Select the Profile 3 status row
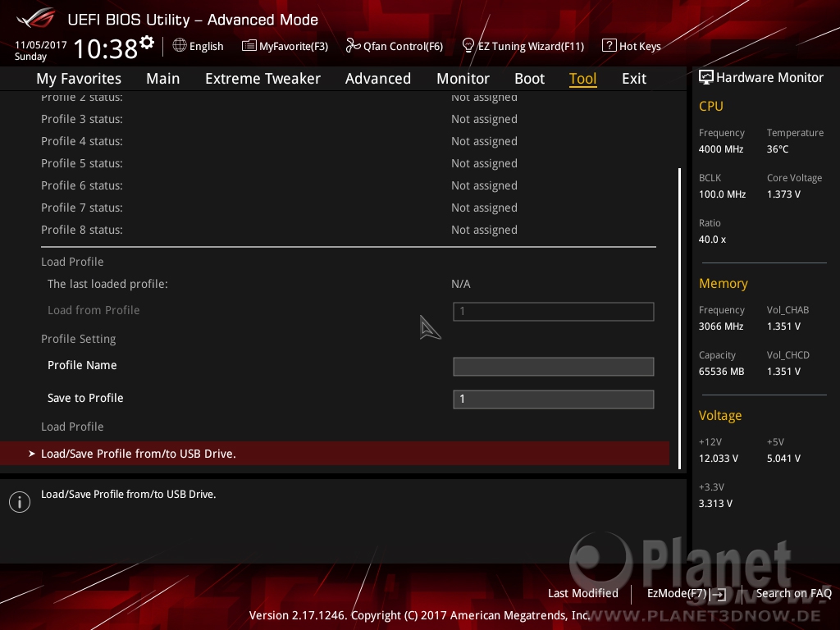Image resolution: width=840 pixels, height=630 pixels. click(348, 119)
